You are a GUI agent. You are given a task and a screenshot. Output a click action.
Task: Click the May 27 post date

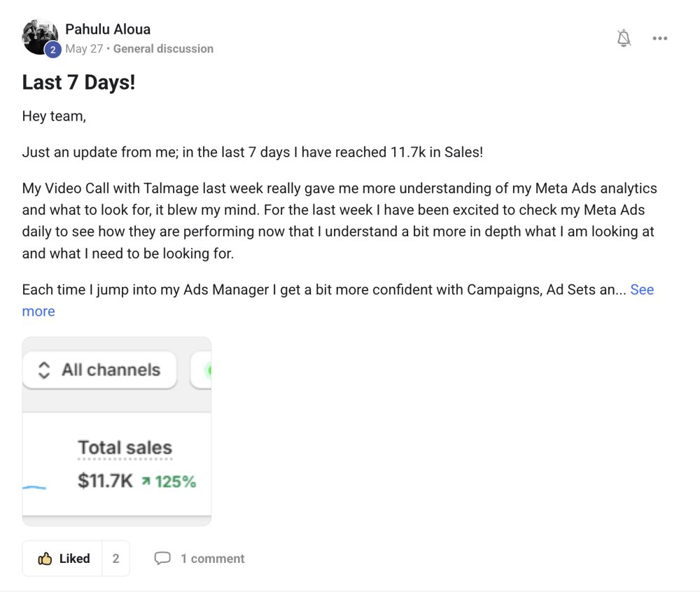click(x=84, y=49)
